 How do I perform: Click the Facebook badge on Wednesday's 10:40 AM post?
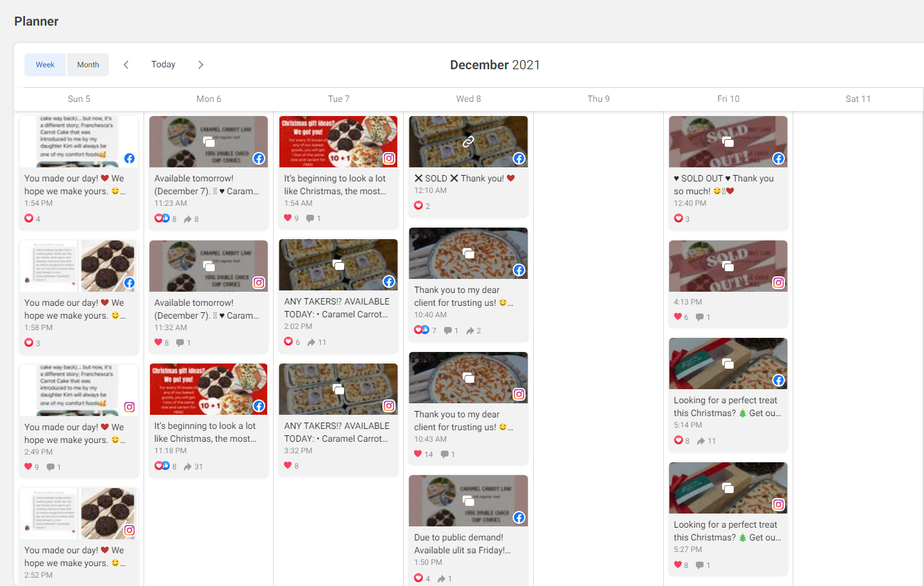pyautogui.click(x=519, y=270)
